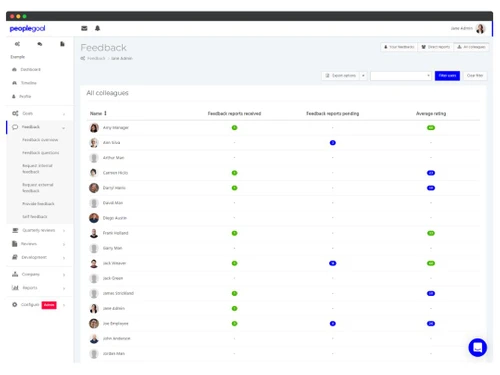The height and width of the screenshot is (375, 500).
Task: Open the pending reports badge in the second row
Action: coord(332,143)
